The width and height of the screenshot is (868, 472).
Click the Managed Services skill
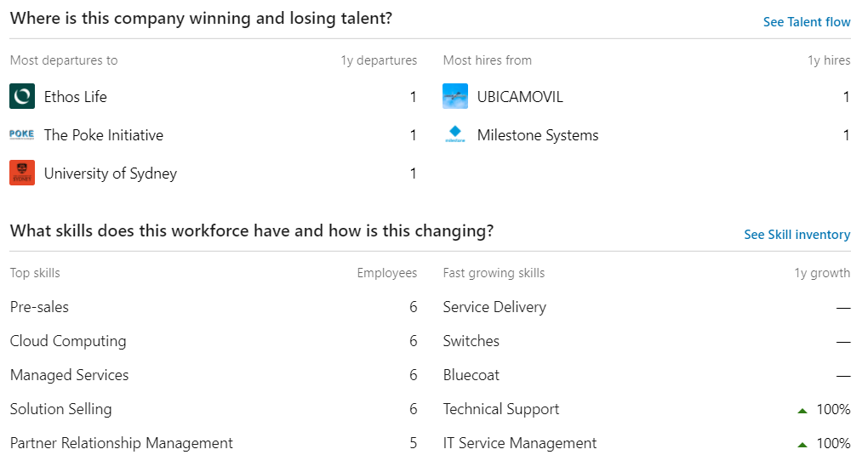pos(69,375)
